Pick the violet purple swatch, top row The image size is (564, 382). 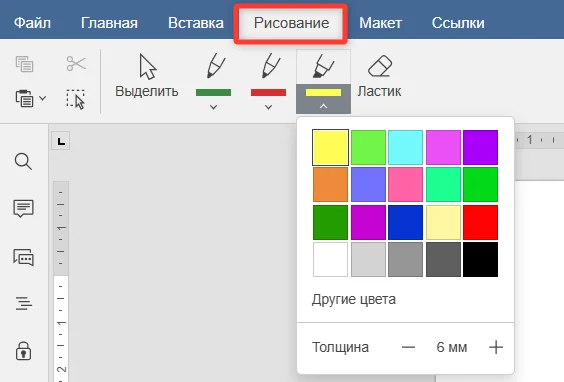[481, 147]
